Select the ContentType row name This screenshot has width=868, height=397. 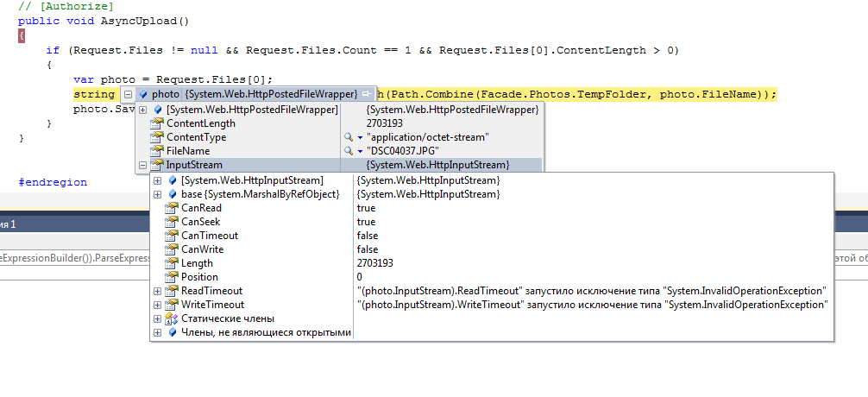click(197, 137)
